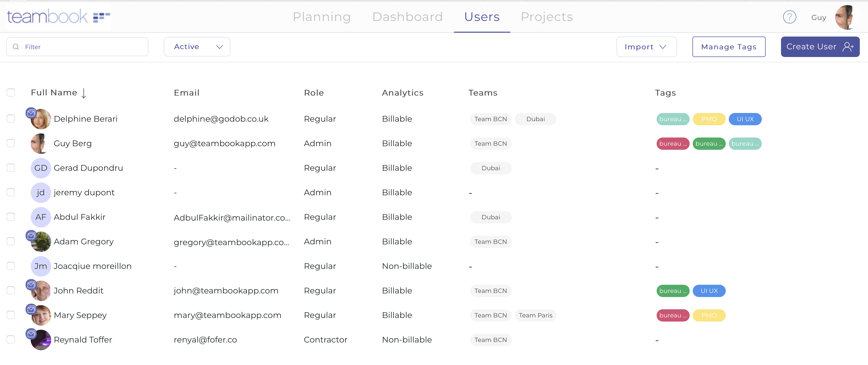
Task: Open the Active status filter dropdown
Action: pos(197,47)
